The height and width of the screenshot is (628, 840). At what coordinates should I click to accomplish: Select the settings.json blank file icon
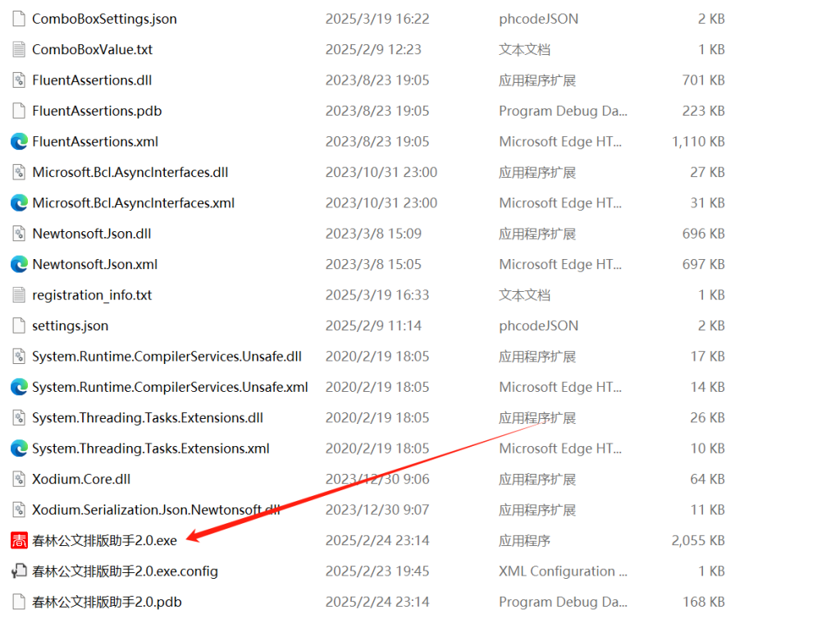(20, 325)
